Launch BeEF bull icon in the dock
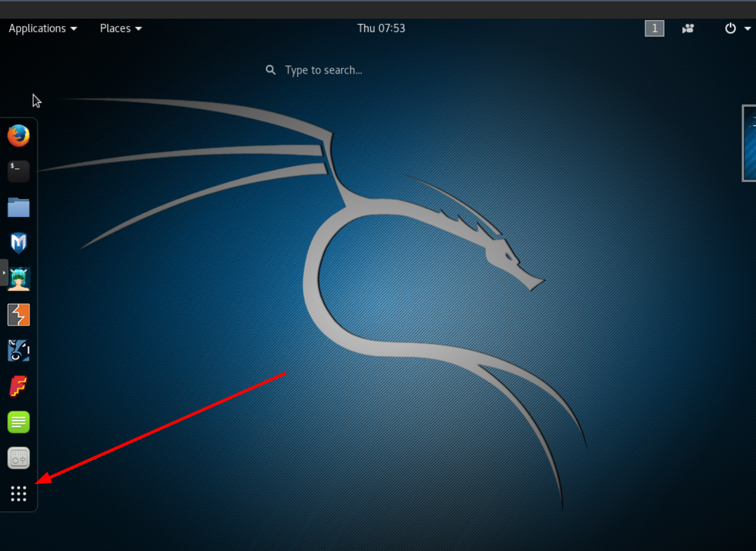 point(19,350)
